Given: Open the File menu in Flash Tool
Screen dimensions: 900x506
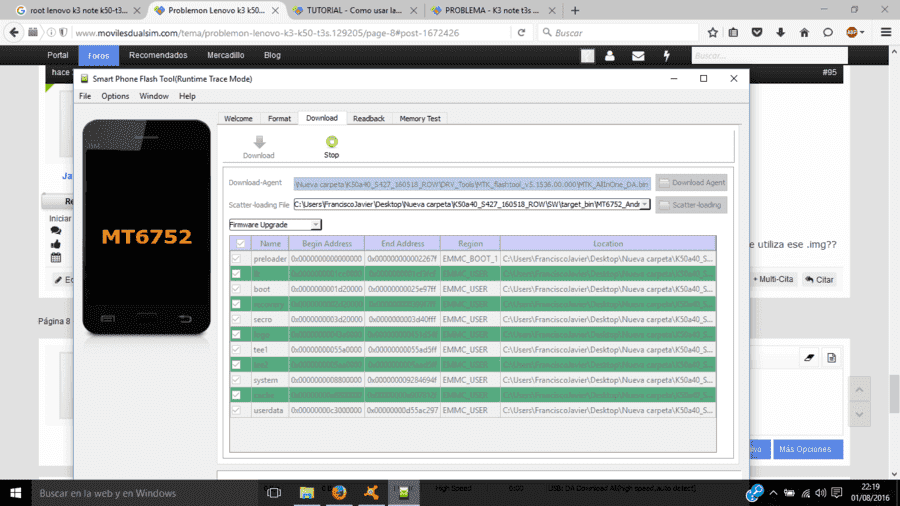Looking at the screenshot, I should 85,96.
